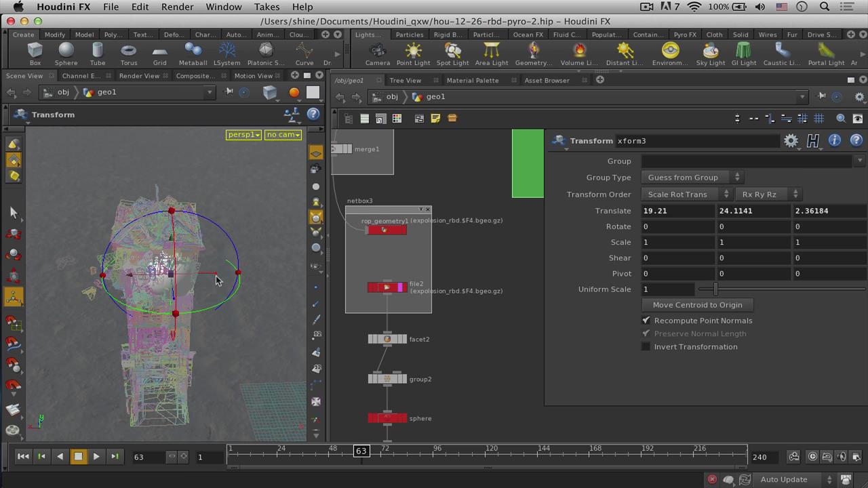Create a GI Light
This screenshot has height=488, width=868.
coord(743,54)
